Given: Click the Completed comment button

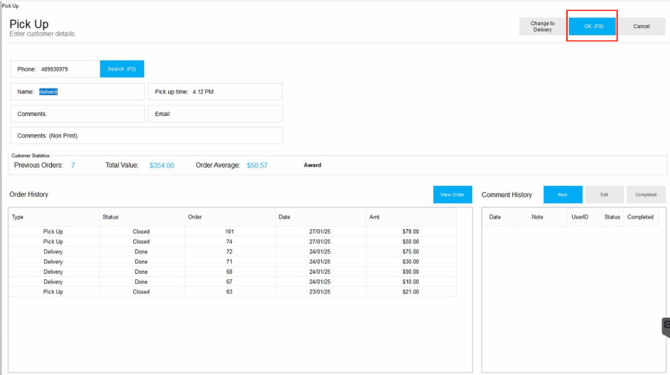Looking at the screenshot, I should coord(646,194).
